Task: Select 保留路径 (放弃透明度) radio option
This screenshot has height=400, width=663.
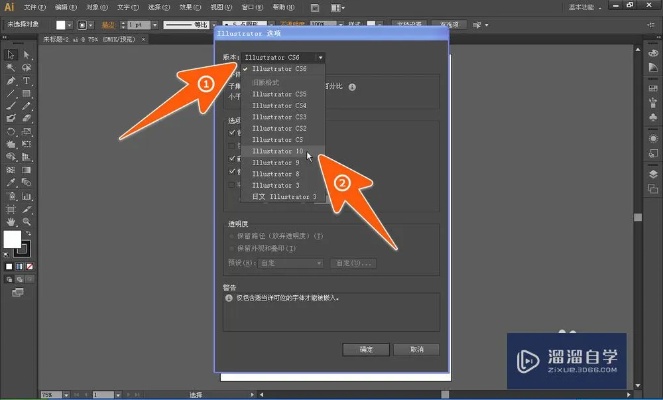Action: (232, 236)
